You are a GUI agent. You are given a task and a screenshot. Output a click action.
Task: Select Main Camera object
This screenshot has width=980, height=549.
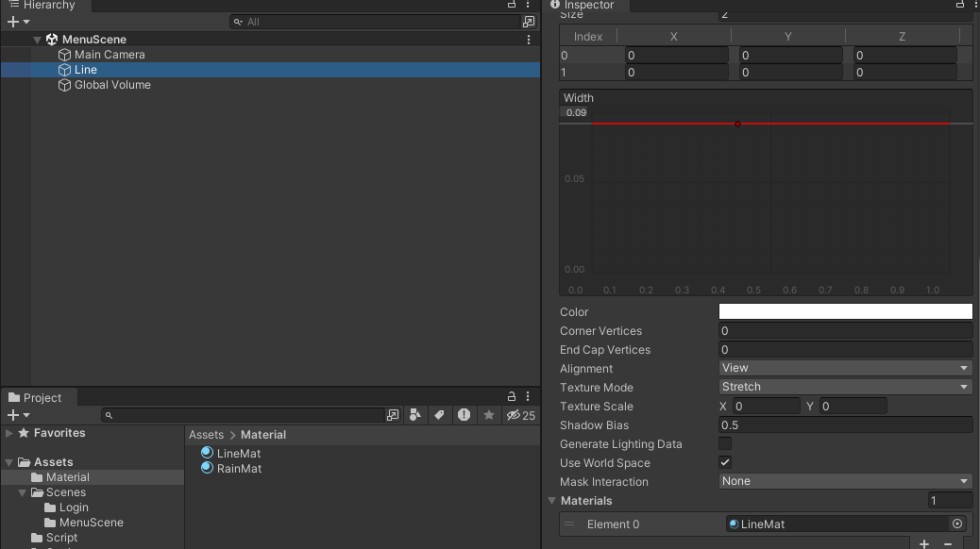click(110, 55)
